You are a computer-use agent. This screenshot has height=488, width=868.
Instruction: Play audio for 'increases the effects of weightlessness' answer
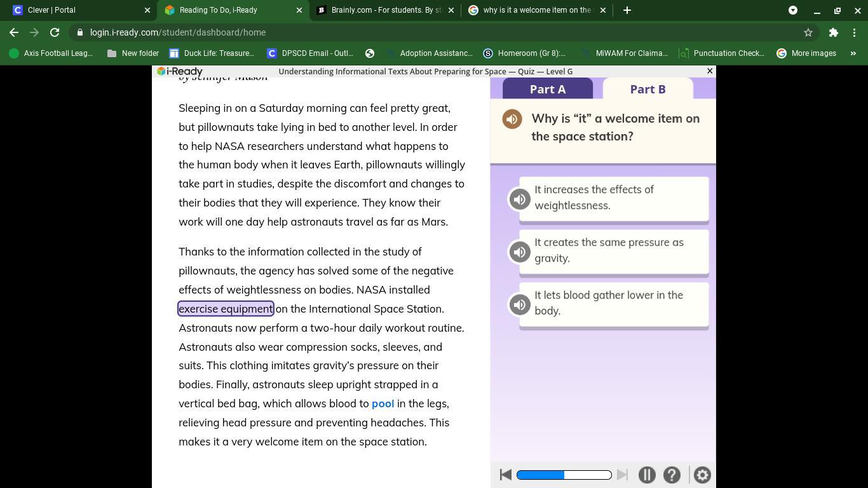[520, 200]
